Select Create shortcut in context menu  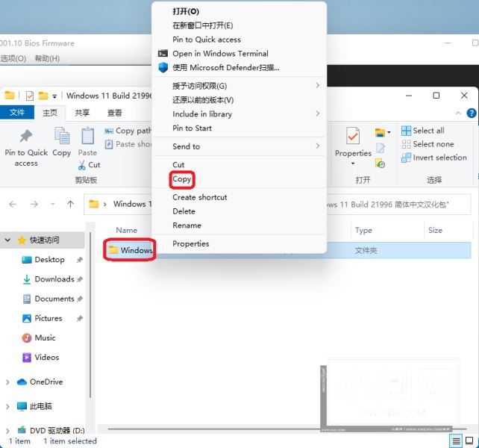[239, 197]
